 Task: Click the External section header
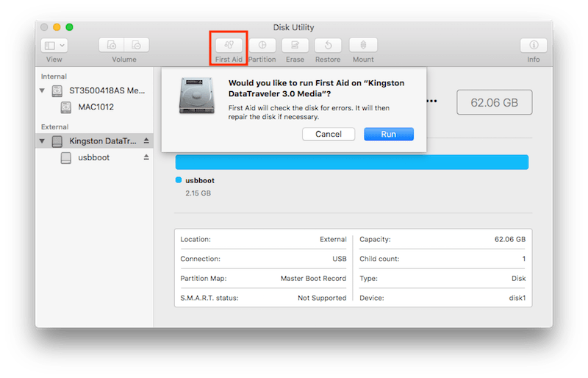54,127
